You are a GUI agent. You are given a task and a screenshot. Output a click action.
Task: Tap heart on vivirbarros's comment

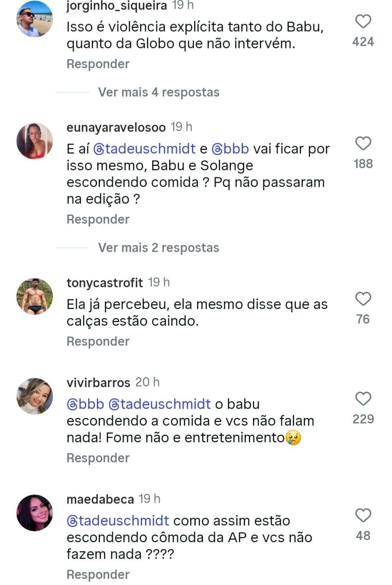click(363, 399)
